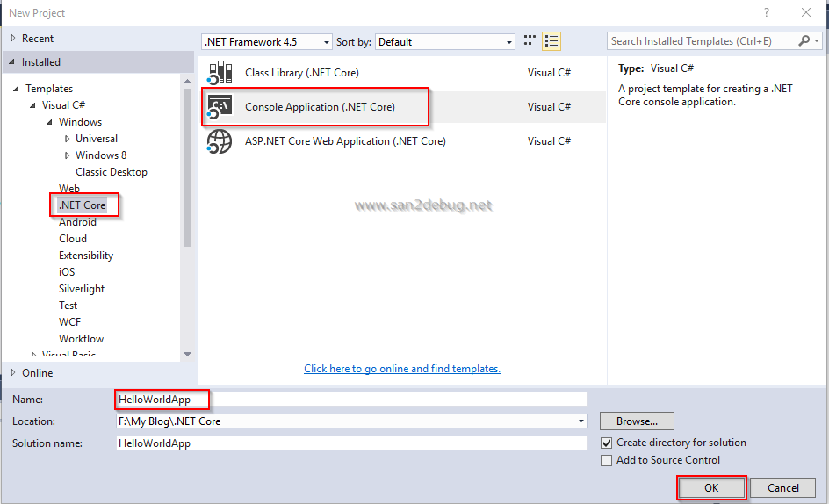Select the Web template category
Image resolution: width=829 pixels, height=504 pixels.
click(69, 188)
